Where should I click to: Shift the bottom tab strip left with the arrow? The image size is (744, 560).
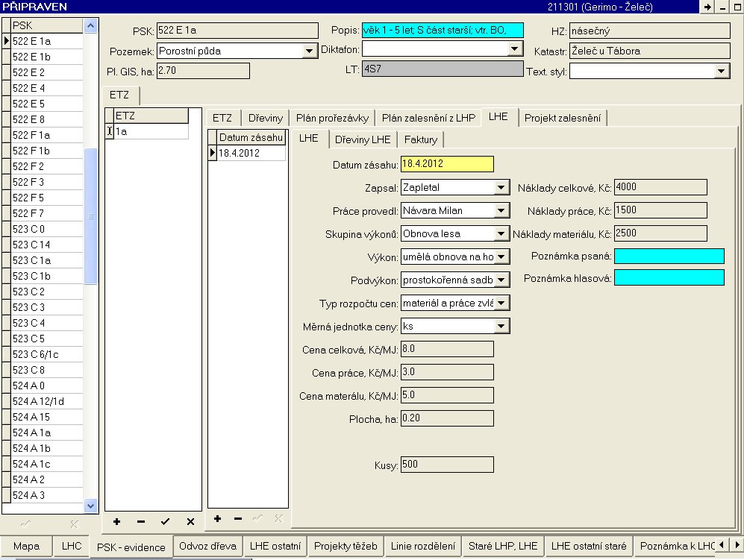722,545
